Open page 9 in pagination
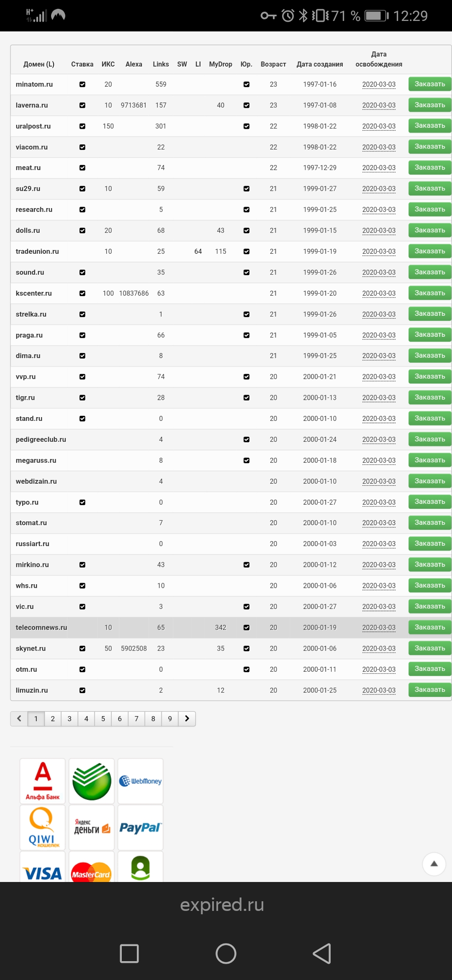 [170, 719]
